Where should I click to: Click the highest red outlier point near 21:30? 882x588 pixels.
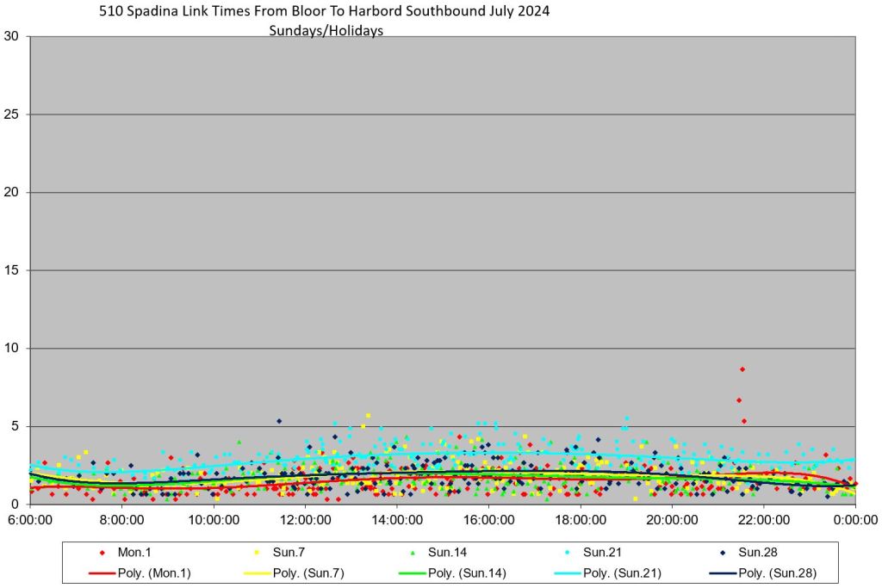742,369
